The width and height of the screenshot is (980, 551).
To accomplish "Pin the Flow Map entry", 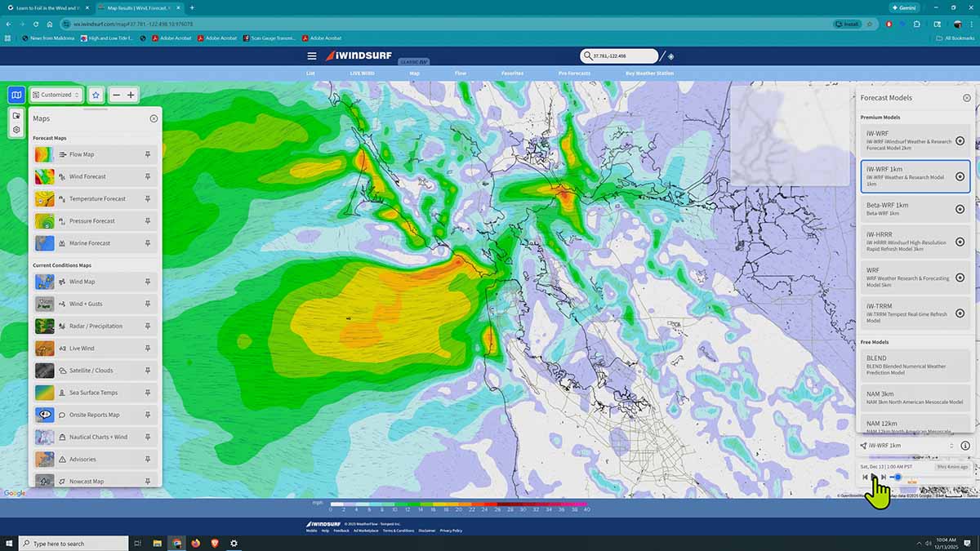I will tap(148, 154).
